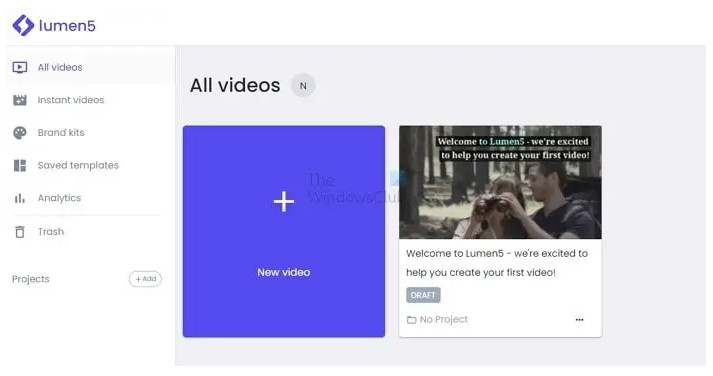The image size is (713, 376).
Task: Click the folder icon next to No Project
Action: [x=412, y=320]
